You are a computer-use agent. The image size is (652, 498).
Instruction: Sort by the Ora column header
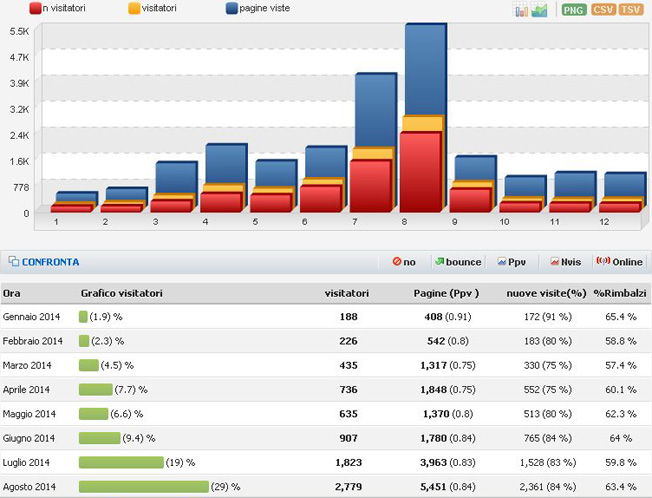click(12, 293)
